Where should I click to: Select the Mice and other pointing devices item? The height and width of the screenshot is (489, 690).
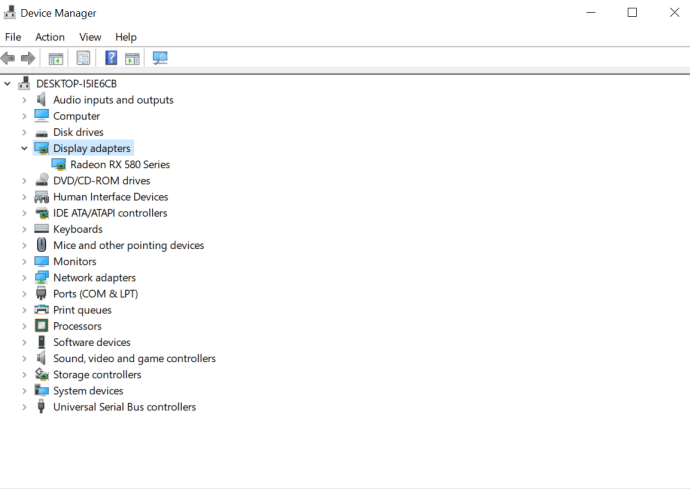coord(128,246)
